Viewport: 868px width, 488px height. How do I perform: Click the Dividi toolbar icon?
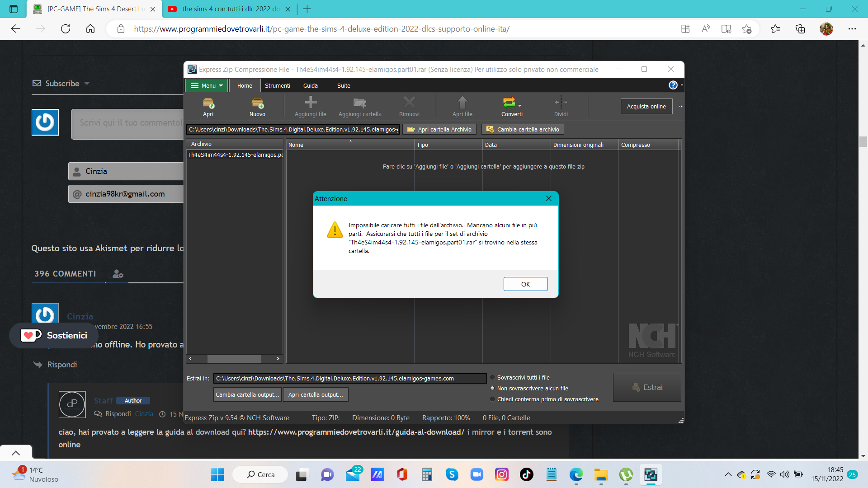(561, 107)
